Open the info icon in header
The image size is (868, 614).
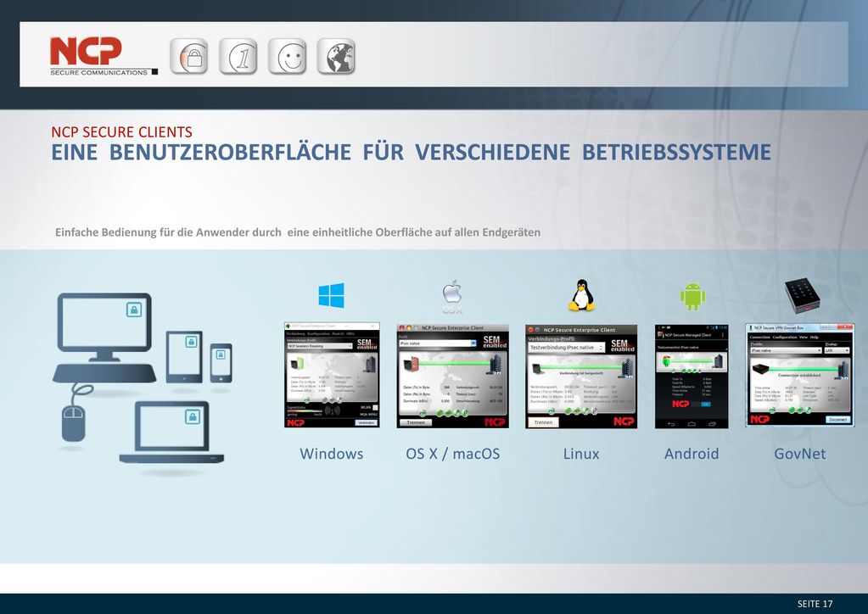pyautogui.click(x=238, y=57)
